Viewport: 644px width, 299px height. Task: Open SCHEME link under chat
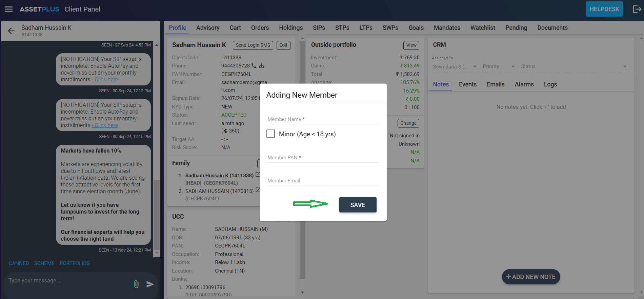[44, 263]
